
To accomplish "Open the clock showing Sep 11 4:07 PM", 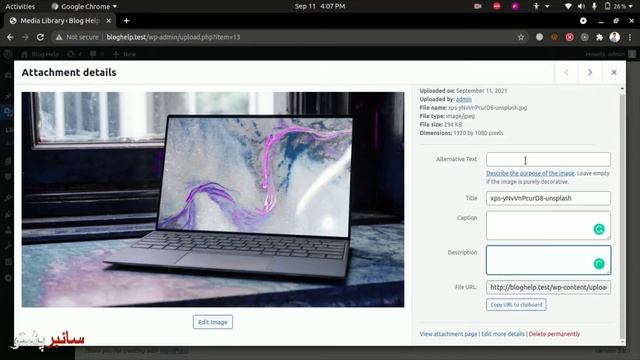I will pos(320,6).
